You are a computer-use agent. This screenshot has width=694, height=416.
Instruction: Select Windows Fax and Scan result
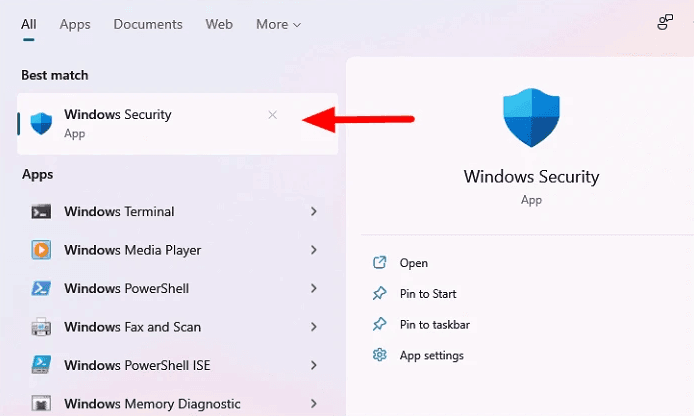coord(175,327)
